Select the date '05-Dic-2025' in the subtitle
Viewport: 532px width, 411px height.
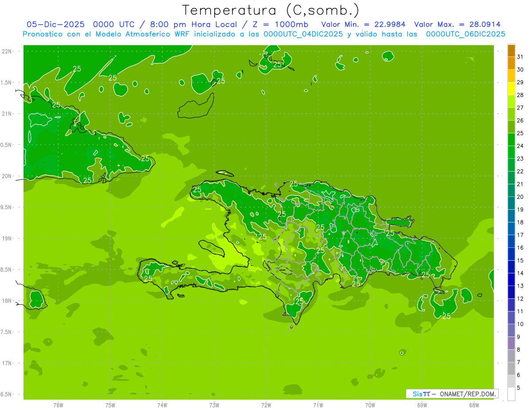tap(56, 24)
